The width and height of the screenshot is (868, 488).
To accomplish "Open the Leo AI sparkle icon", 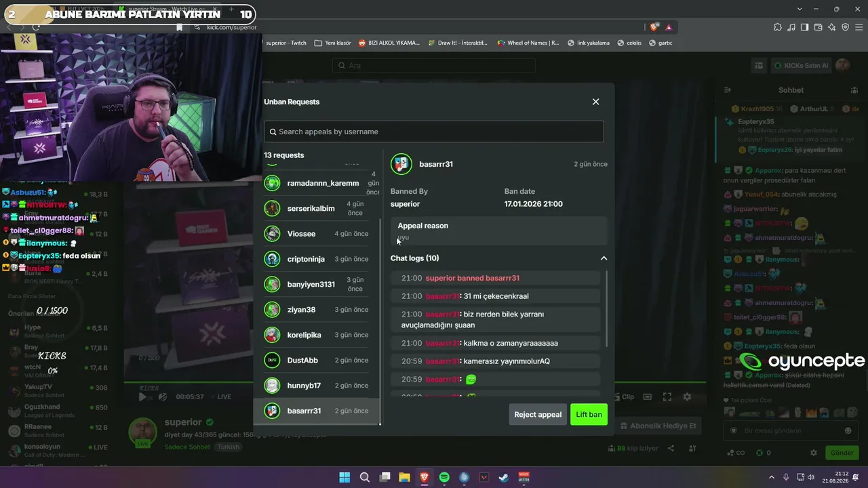I will click(831, 27).
